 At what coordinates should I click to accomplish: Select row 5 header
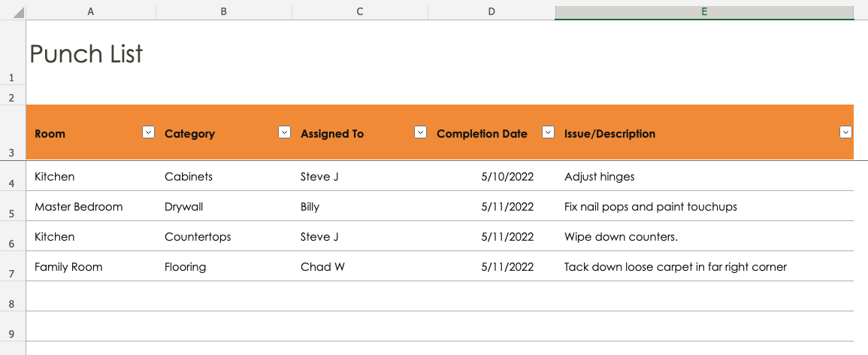12,206
